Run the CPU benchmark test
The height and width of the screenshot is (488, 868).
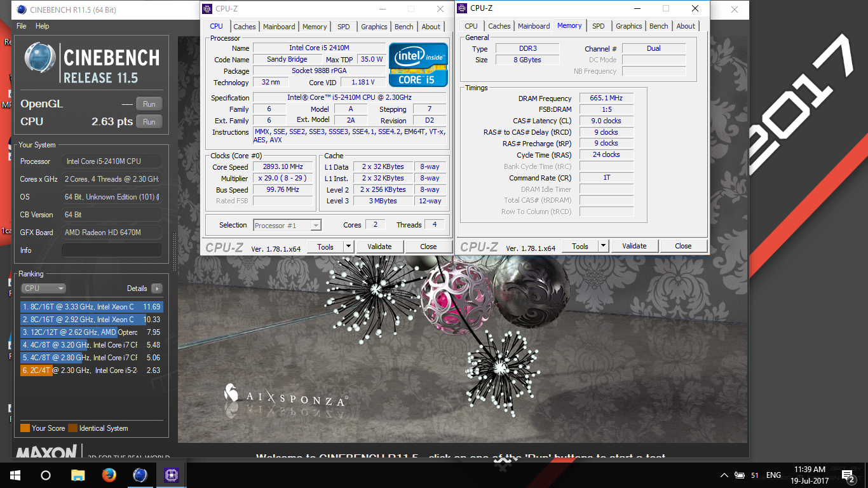pyautogui.click(x=149, y=122)
